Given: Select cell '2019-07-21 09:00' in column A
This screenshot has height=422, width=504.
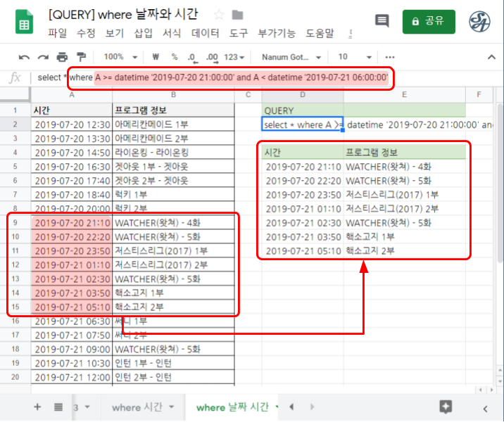Looking at the screenshot, I should (72, 349).
